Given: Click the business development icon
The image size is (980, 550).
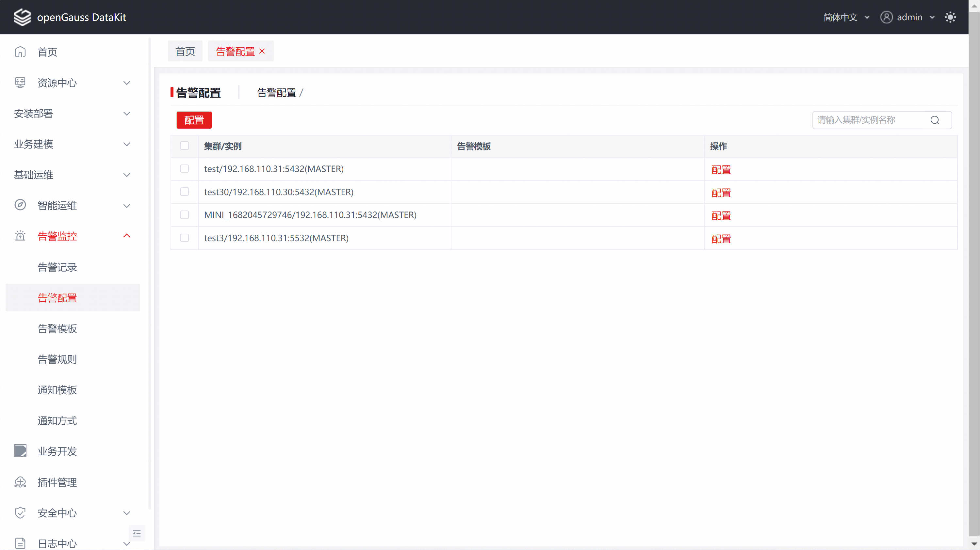Looking at the screenshot, I should (x=20, y=451).
